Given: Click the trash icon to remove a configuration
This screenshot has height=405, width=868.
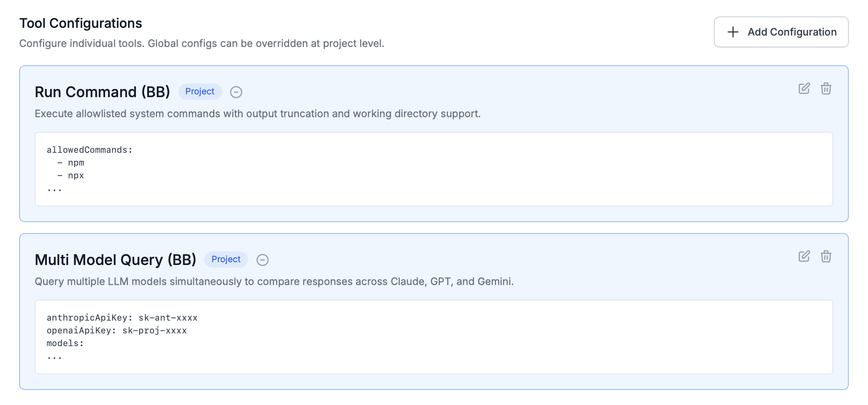Looking at the screenshot, I should [x=826, y=89].
